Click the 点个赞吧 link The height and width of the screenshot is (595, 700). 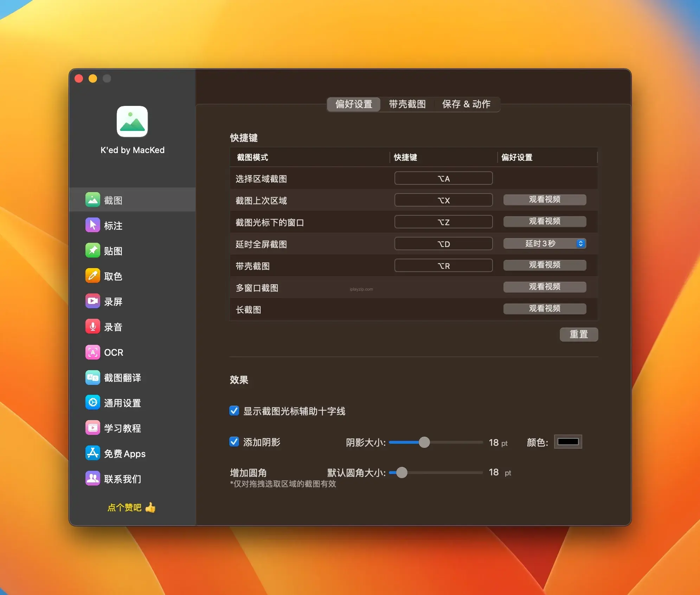[x=124, y=507]
